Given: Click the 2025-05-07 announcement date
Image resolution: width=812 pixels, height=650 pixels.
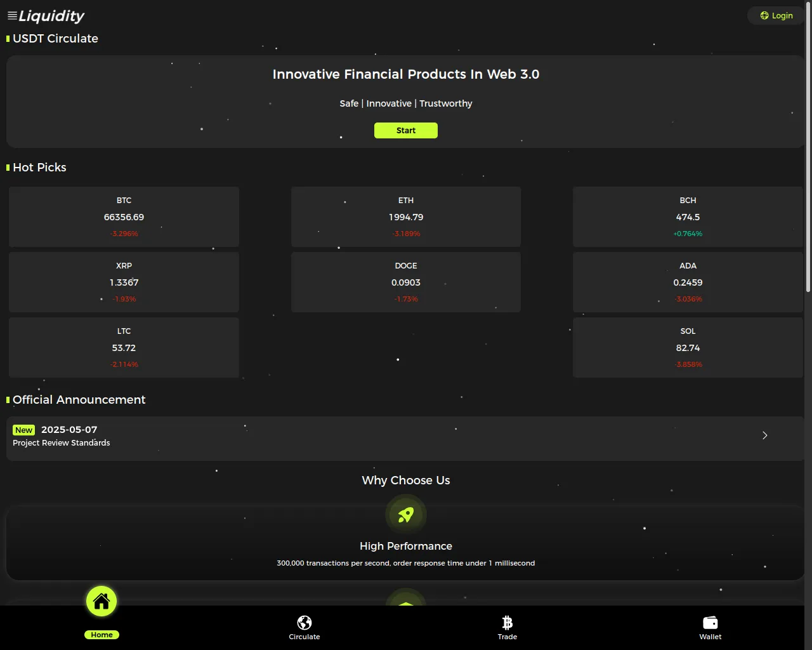Looking at the screenshot, I should click(69, 430).
